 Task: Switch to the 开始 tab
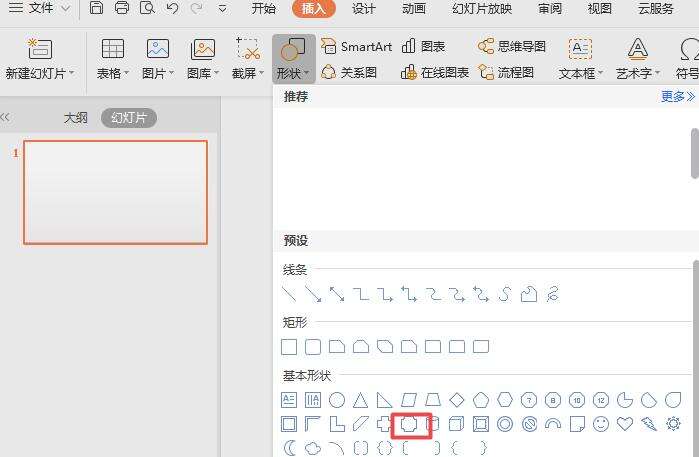[263, 8]
